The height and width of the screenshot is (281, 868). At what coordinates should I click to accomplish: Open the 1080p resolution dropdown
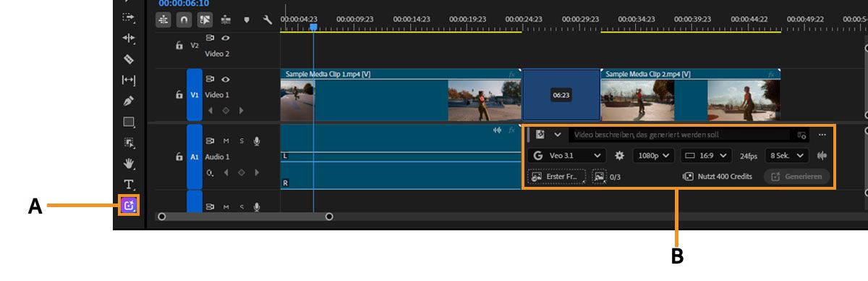click(653, 156)
